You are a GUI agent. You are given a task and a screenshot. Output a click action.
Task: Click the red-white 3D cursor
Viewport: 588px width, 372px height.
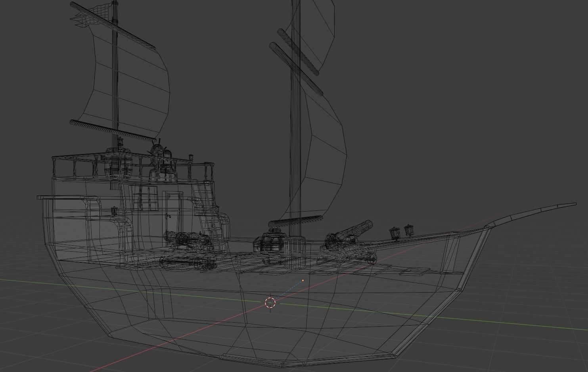(270, 303)
